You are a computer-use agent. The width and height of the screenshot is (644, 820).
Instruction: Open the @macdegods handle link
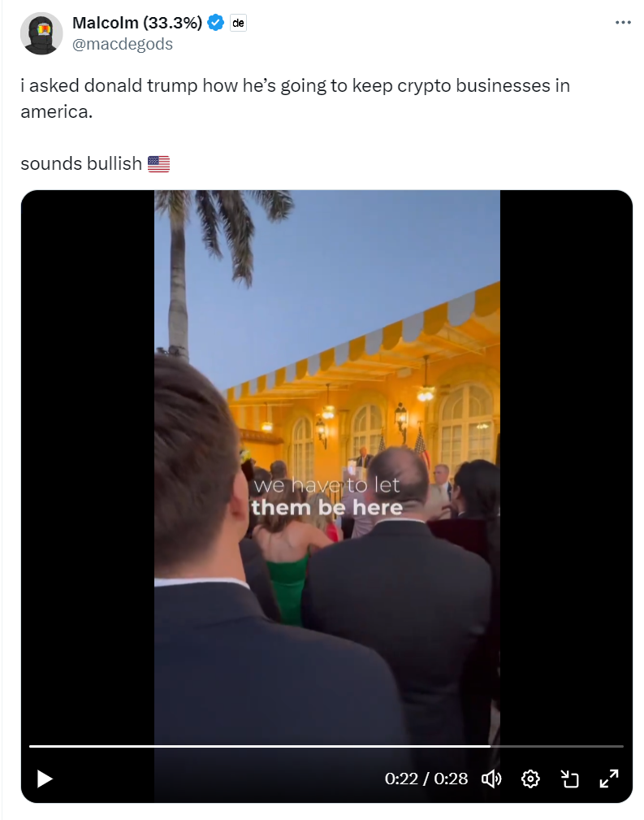click(123, 44)
